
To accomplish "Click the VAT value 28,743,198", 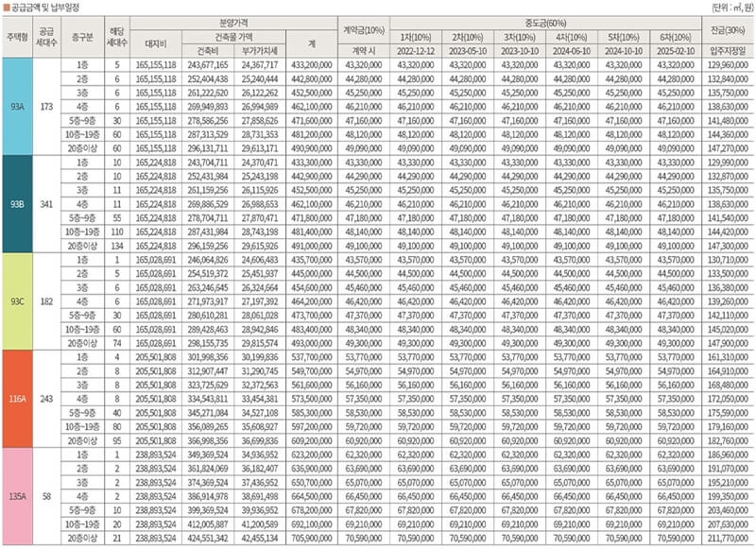I will (260, 232).
